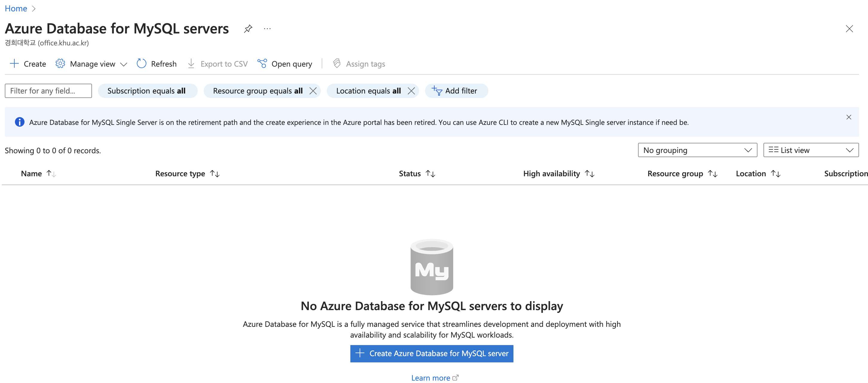
Task: Go to Home breadcrumb
Action: tap(16, 8)
